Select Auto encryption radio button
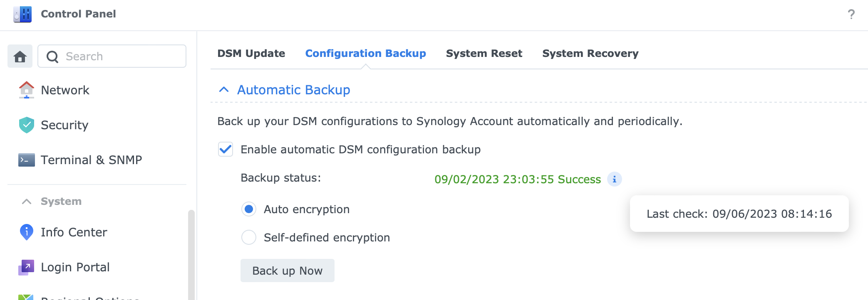 pyautogui.click(x=249, y=209)
